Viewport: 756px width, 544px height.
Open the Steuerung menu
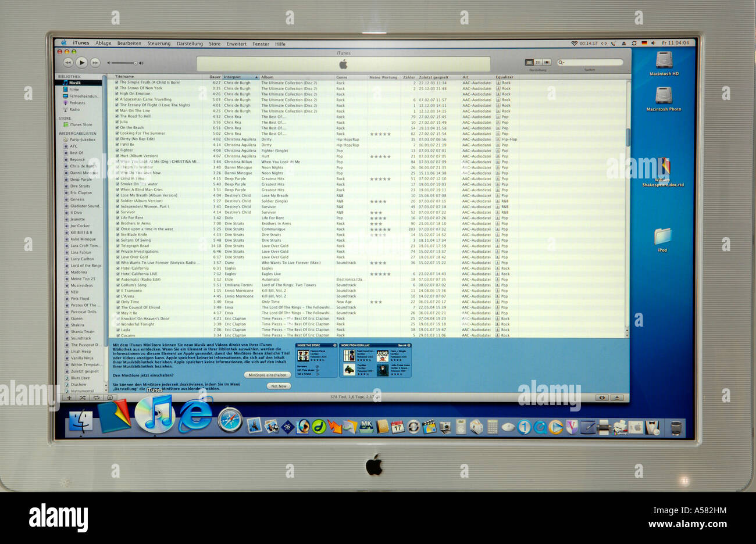[159, 44]
